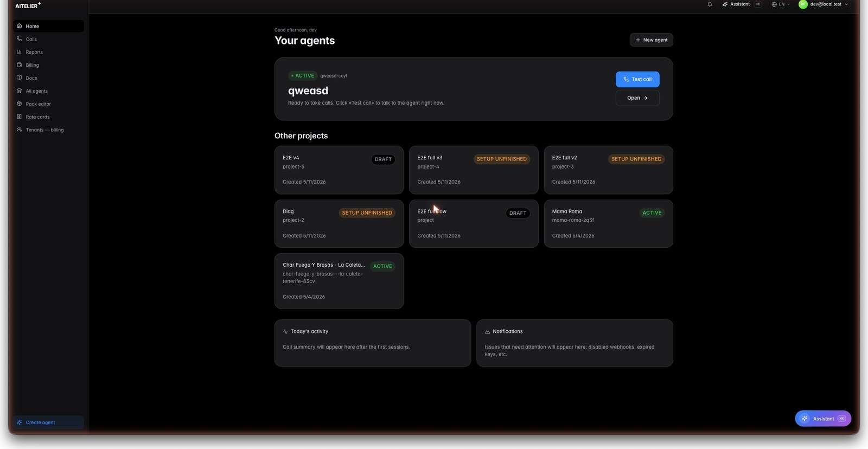The height and width of the screenshot is (449, 868).
Task: Open the Mama Roma project card
Action: click(608, 223)
